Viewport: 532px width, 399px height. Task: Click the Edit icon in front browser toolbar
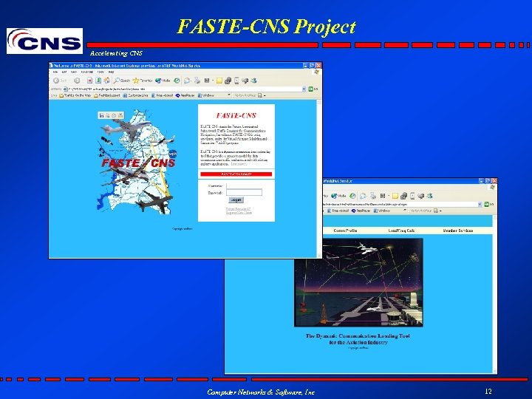[x=207, y=81]
